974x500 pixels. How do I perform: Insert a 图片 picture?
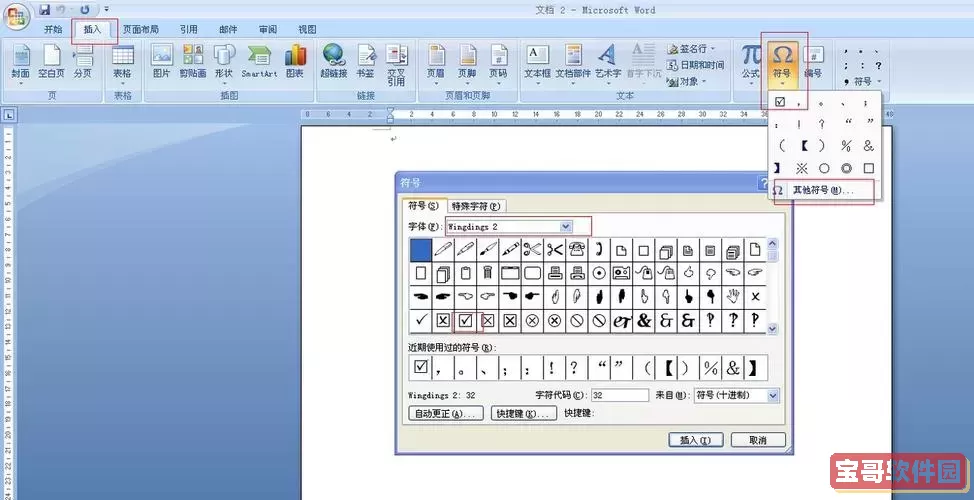click(162, 63)
